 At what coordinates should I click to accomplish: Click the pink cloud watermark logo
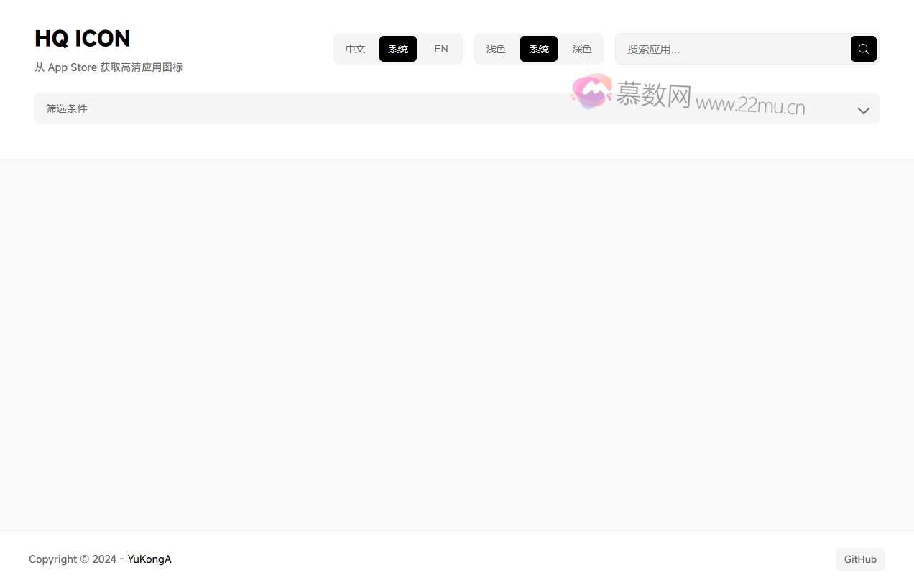(591, 92)
